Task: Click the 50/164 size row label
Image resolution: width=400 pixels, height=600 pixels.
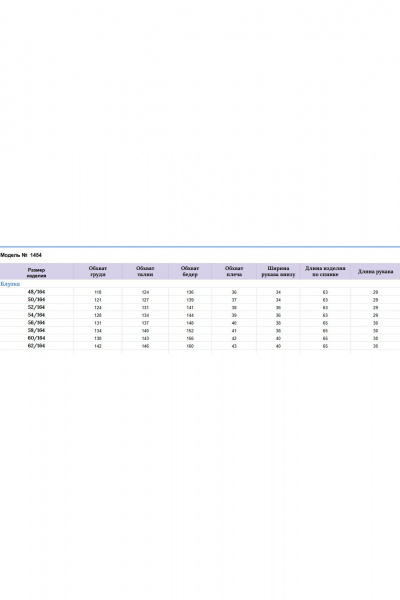Action: pos(36,299)
